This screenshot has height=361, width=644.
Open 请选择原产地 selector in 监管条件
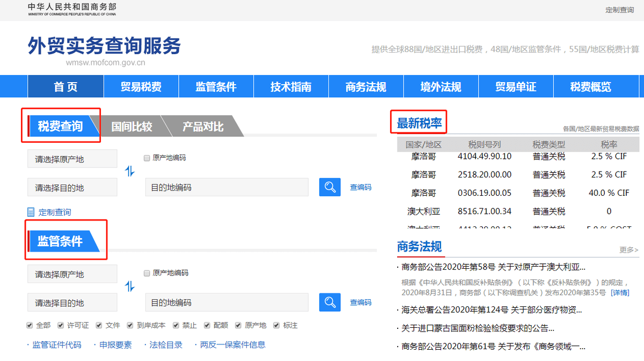[x=72, y=274]
